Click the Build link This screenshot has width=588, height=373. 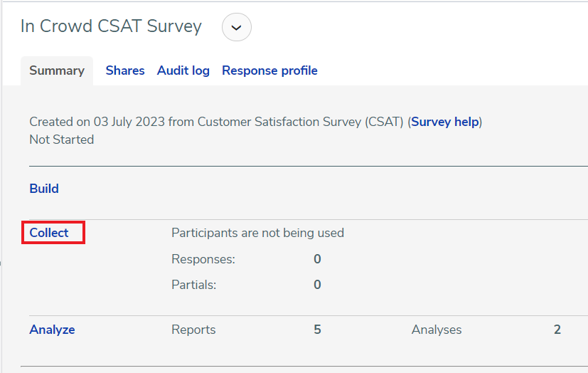pos(44,189)
